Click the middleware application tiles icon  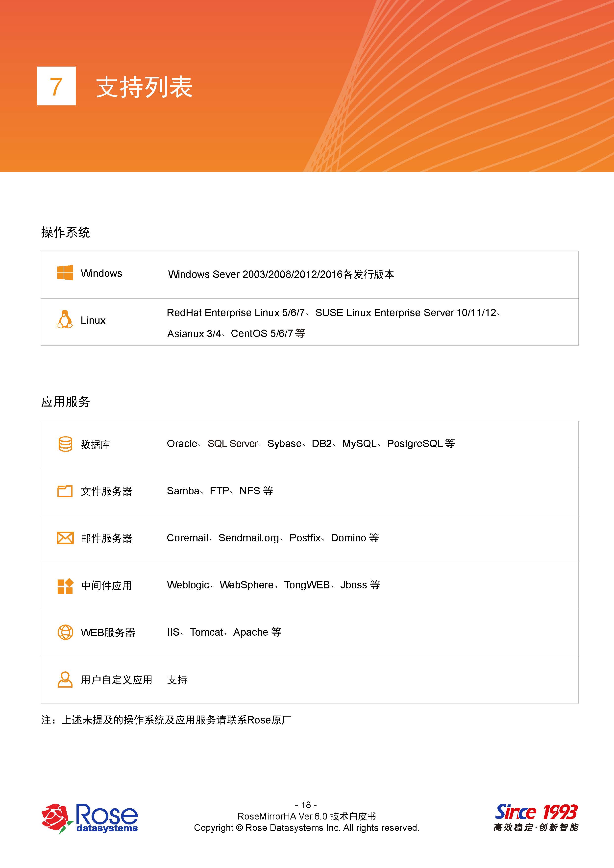[x=65, y=586]
